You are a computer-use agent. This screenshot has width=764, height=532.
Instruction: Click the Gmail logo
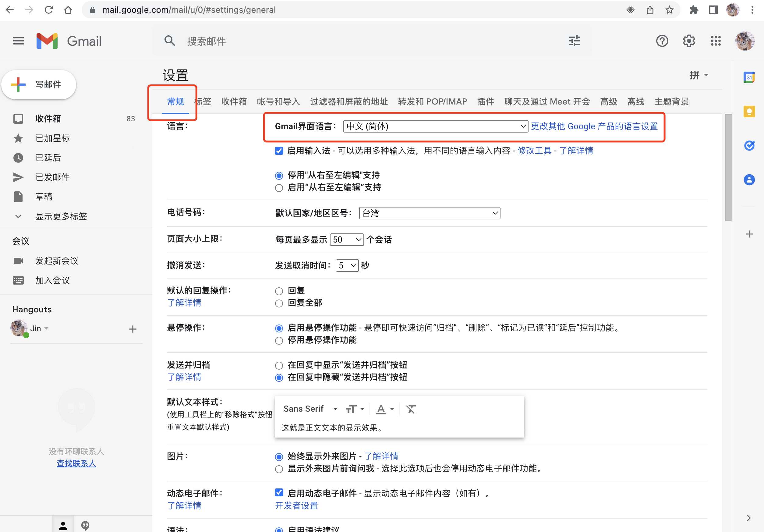(x=69, y=41)
